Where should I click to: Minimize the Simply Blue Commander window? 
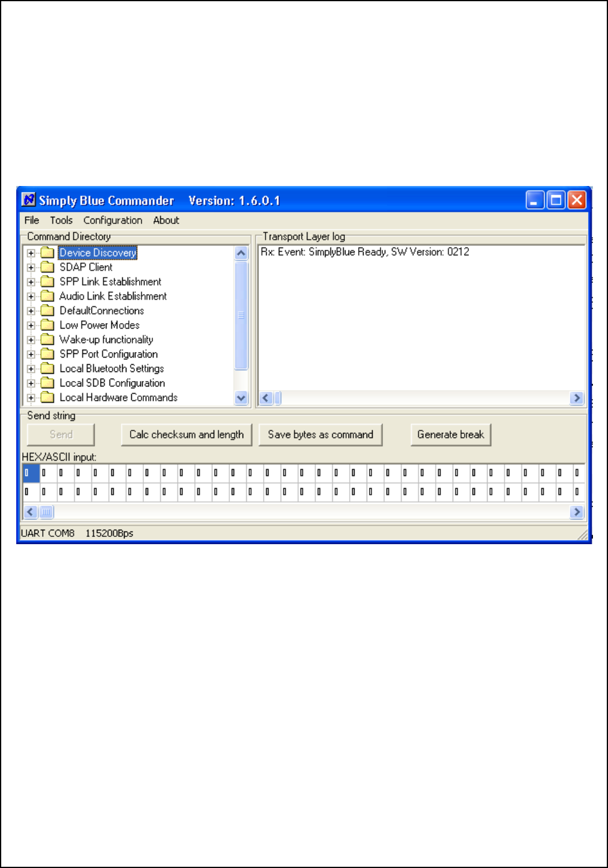pos(535,200)
